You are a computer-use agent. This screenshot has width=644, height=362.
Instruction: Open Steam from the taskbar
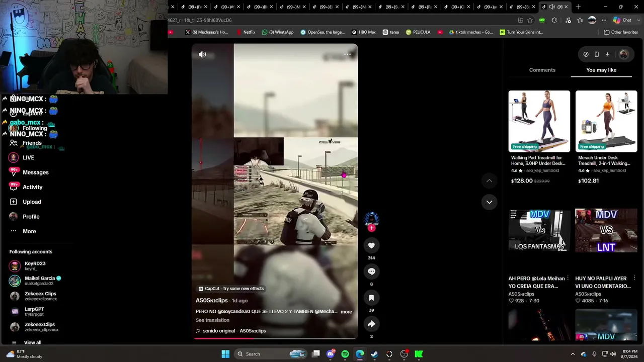pos(374,354)
